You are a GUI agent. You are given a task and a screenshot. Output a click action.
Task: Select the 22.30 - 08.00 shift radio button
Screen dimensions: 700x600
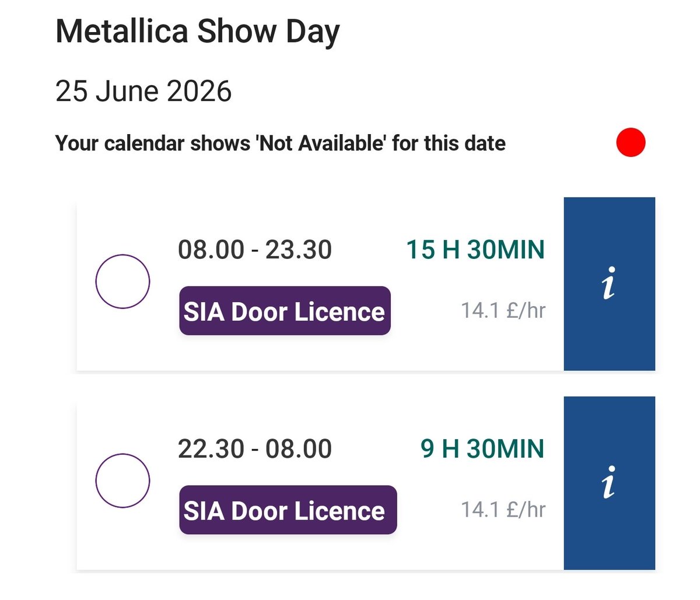coord(123,480)
